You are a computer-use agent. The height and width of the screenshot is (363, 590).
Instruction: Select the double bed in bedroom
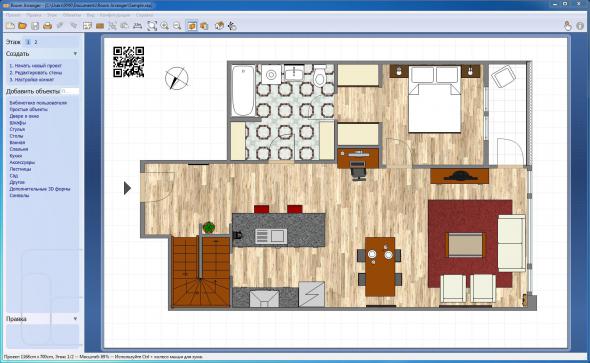coord(435,99)
